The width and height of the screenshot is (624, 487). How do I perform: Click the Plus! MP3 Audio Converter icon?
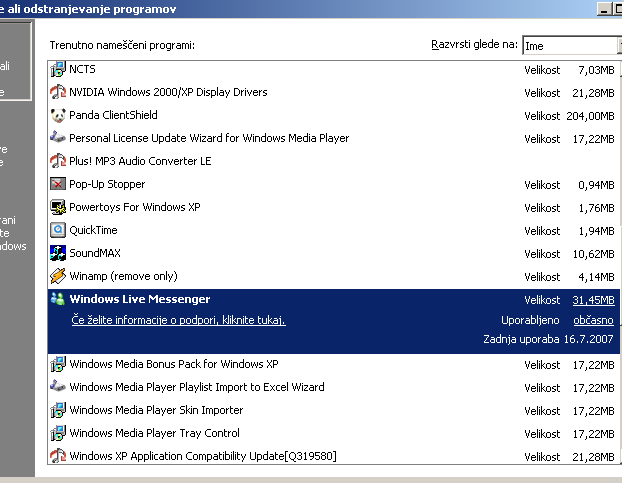tap(58, 161)
